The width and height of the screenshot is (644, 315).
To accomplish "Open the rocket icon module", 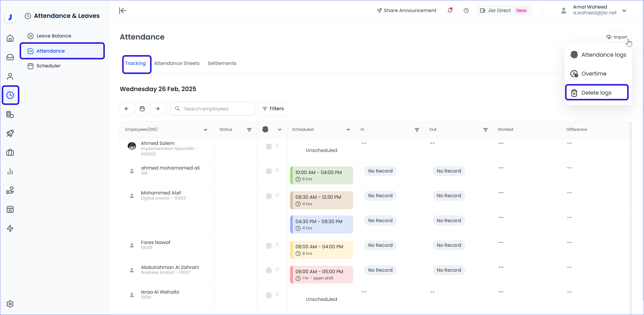I will 10,133.
